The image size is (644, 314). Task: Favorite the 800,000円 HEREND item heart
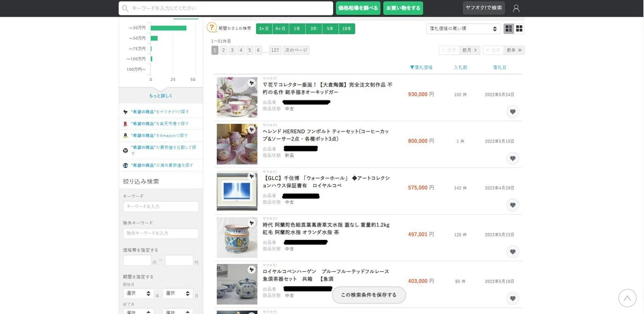click(513, 158)
